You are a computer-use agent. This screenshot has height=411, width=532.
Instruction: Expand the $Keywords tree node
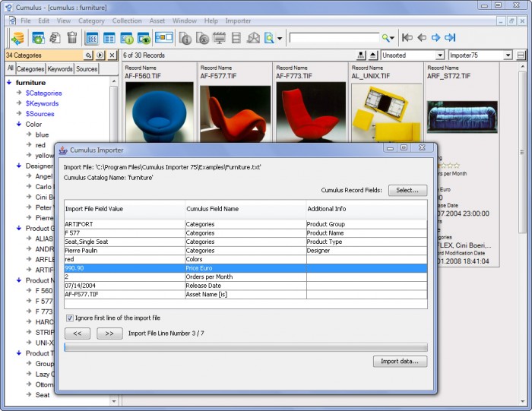[19, 103]
